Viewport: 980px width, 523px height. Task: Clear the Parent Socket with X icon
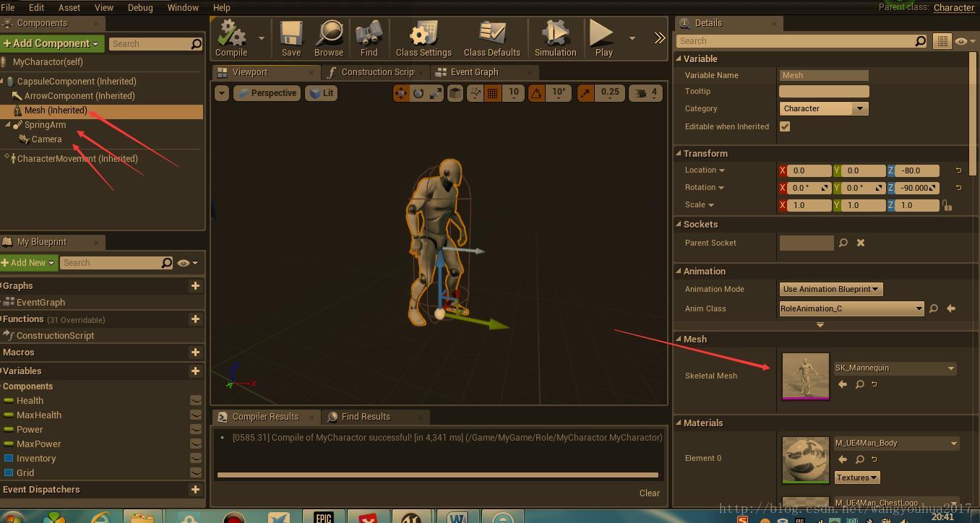(861, 243)
